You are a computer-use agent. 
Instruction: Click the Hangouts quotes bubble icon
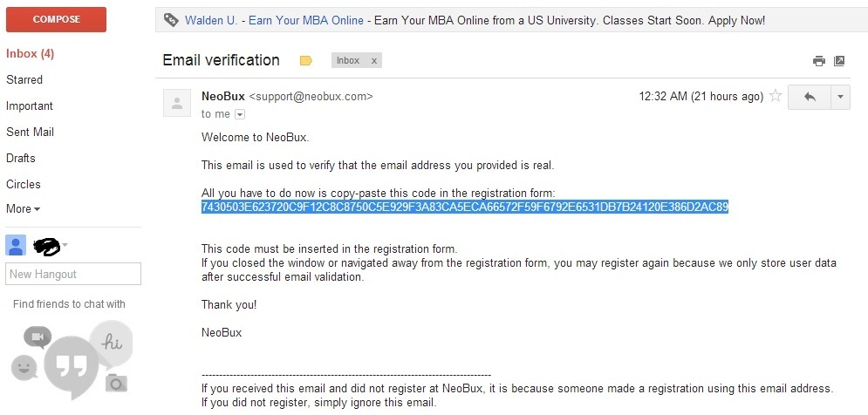pos(71,367)
